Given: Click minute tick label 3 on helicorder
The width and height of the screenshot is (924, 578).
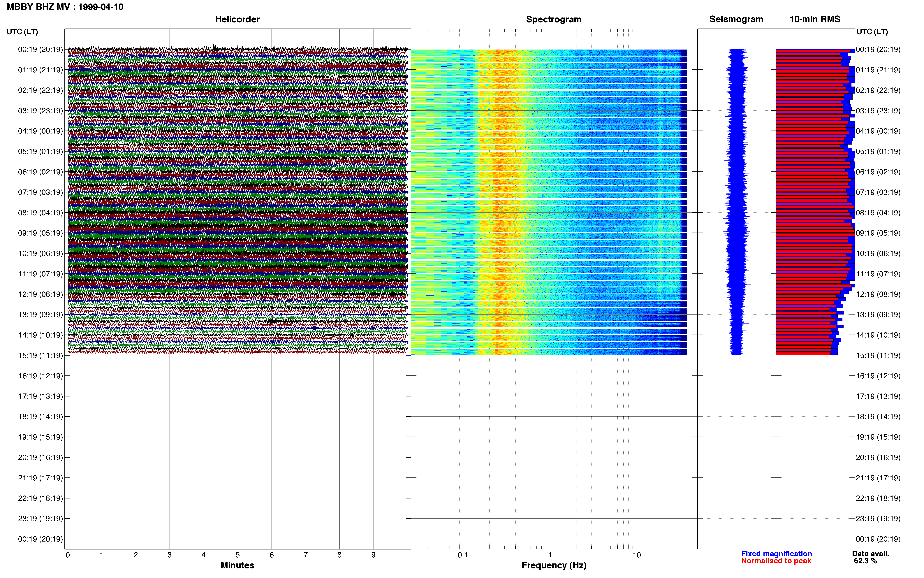Looking at the screenshot, I should pyautogui.click(x=170, y=555).
